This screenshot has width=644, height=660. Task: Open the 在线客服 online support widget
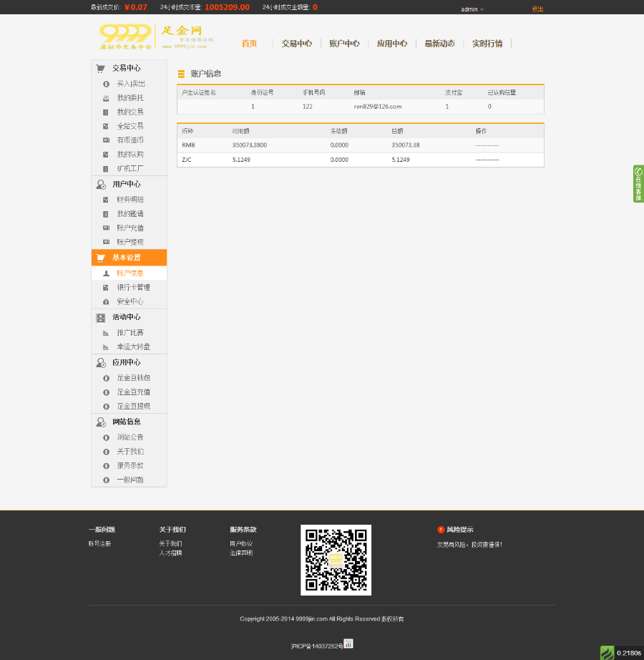(x=638, y=183)
